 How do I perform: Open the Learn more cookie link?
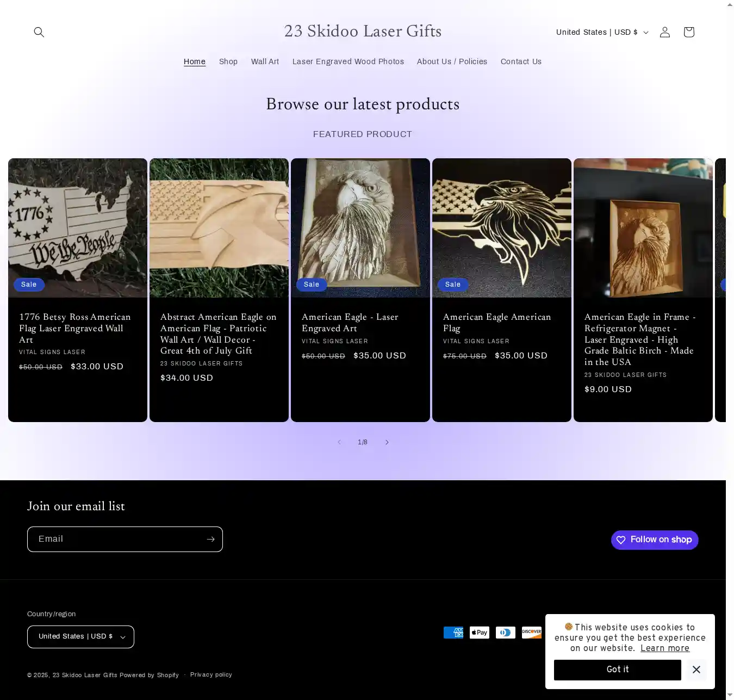(x=664, y=648)
